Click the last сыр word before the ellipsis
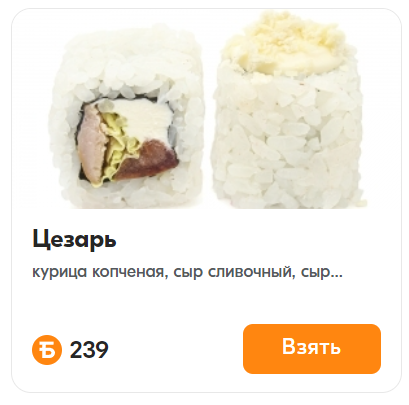The image size is (409, 405). pos(315,272)
